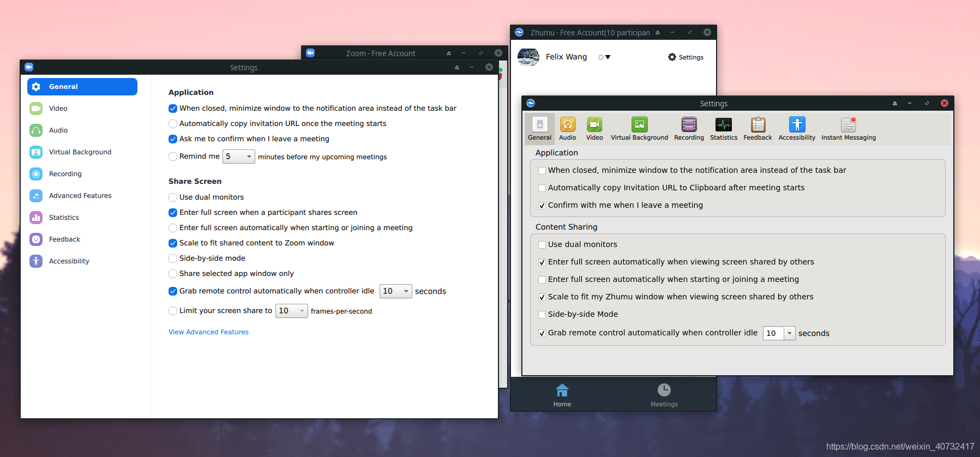Click the Meetings tab label in Zhumu window
Image resolution: width=980 pixels, height=457 pixels.
664,404
